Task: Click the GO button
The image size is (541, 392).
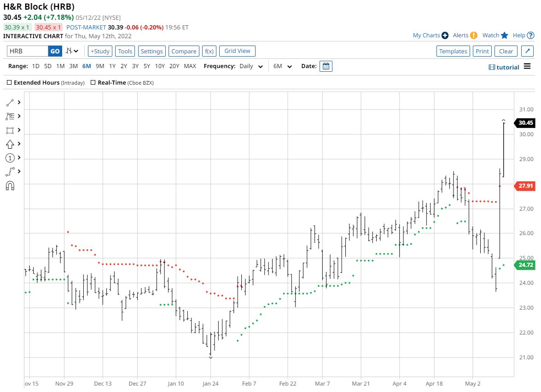Action: (55, 51)
